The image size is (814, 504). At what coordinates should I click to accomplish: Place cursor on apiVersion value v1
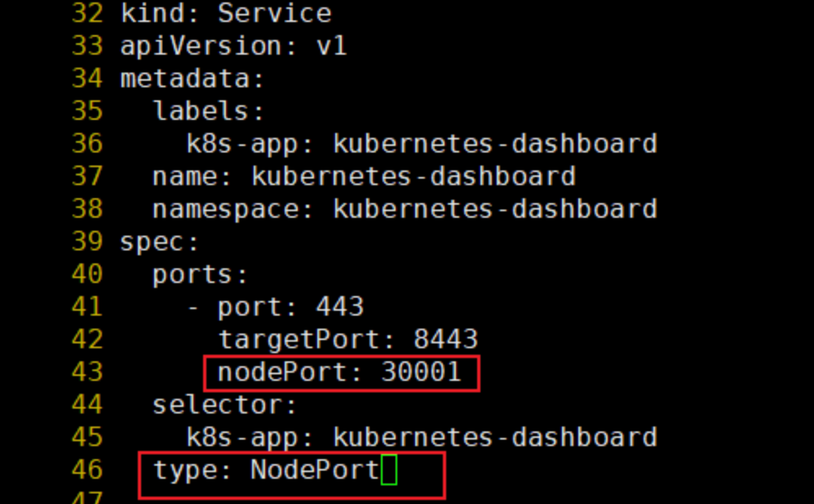click(331, 46)
